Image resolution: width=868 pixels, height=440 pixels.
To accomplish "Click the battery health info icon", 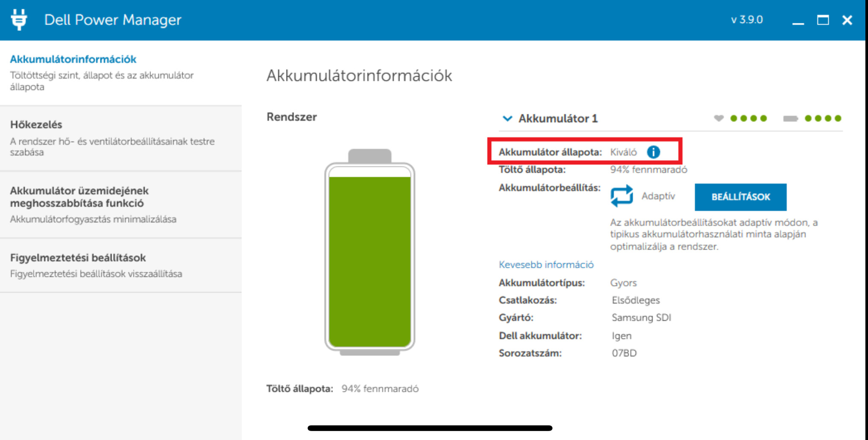I will [x=653, y=152].
